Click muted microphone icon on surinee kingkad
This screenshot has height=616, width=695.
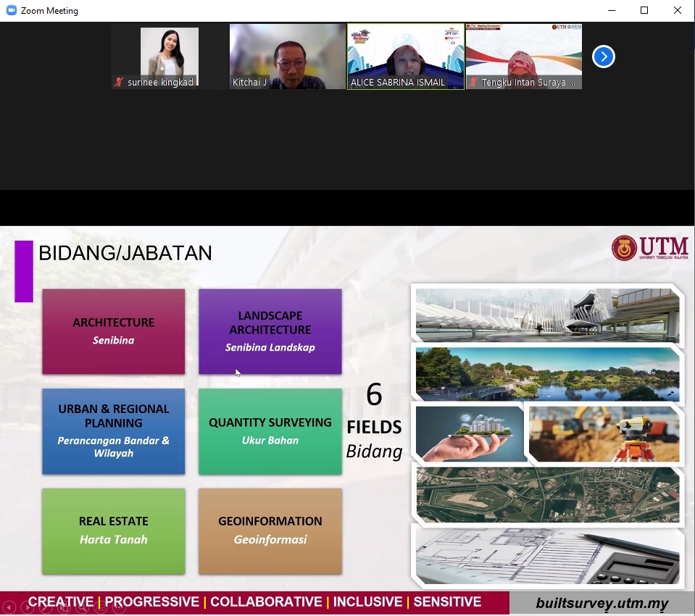119,83
